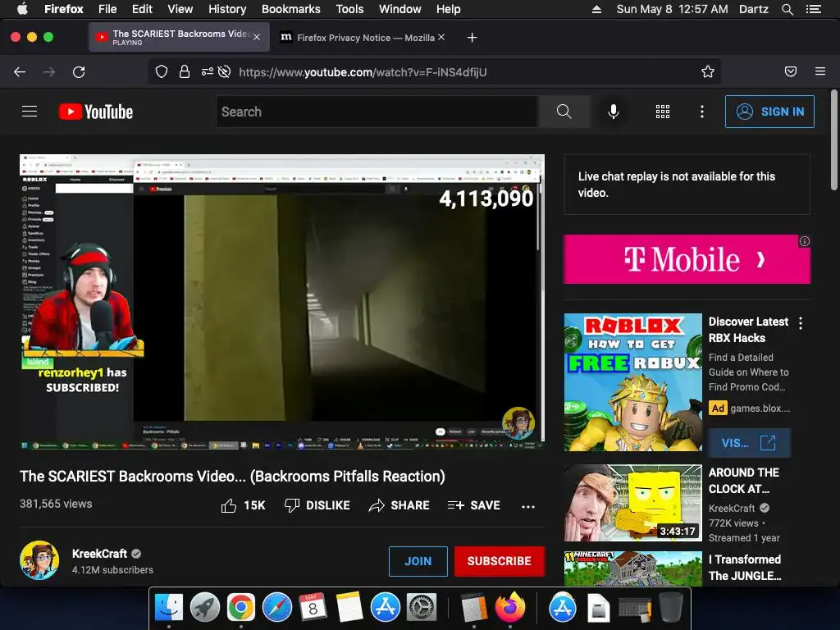The width and height of the screenshot is (840, 630).
Task: Open more actions ellipsis below video
Action: coord(528,506)
